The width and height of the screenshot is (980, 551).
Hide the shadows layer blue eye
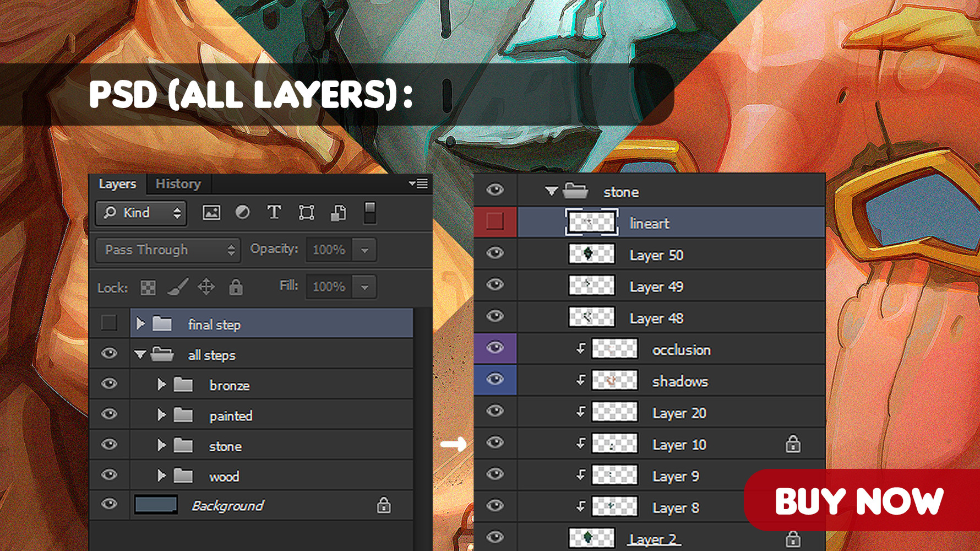click(495, 379)
